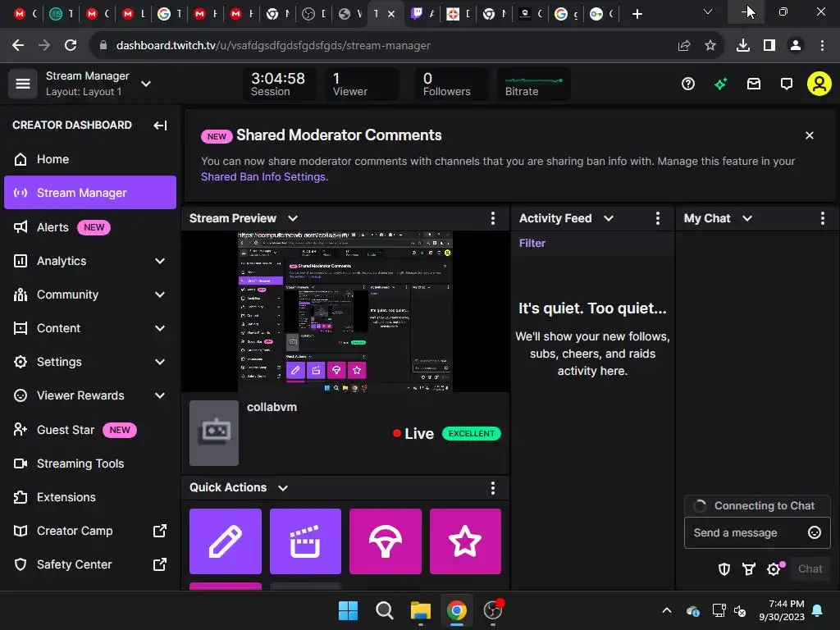840x630 pixels.
Task: Expand the Stream Manager layout dropdown
Action: [146, 84]
